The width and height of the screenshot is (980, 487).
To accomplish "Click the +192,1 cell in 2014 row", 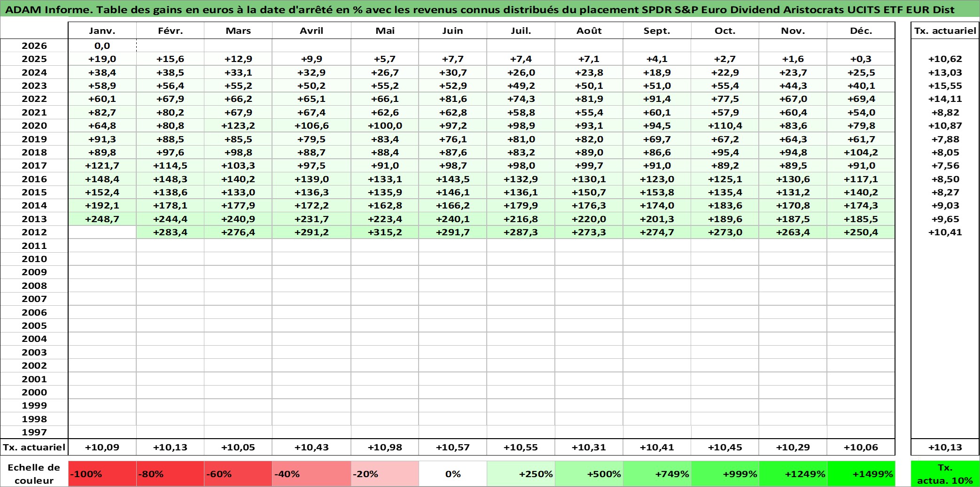I will pyautogui.click(x=102, y=205).
